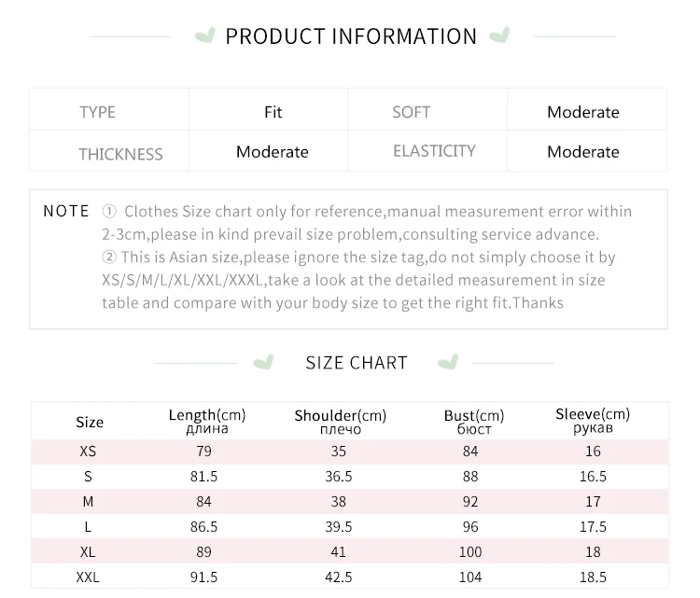The width and height of the screenshot is (700, 598).
Task: Click the Shoulder(cm) column header
Action: [x=340, y=422]
